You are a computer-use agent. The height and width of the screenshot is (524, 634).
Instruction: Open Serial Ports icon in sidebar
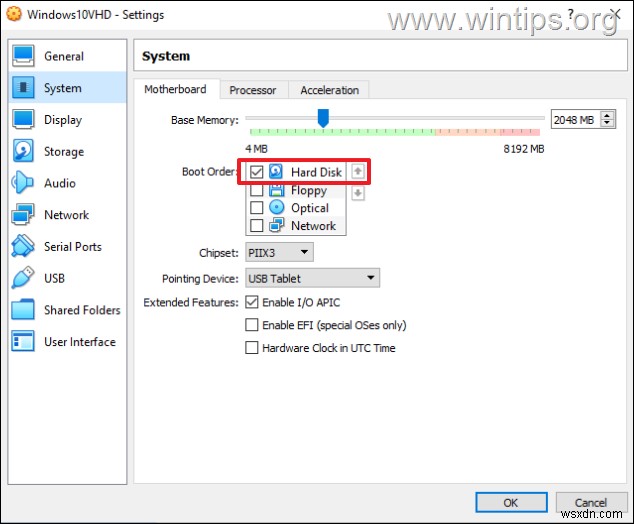click(x=23, y=246)
